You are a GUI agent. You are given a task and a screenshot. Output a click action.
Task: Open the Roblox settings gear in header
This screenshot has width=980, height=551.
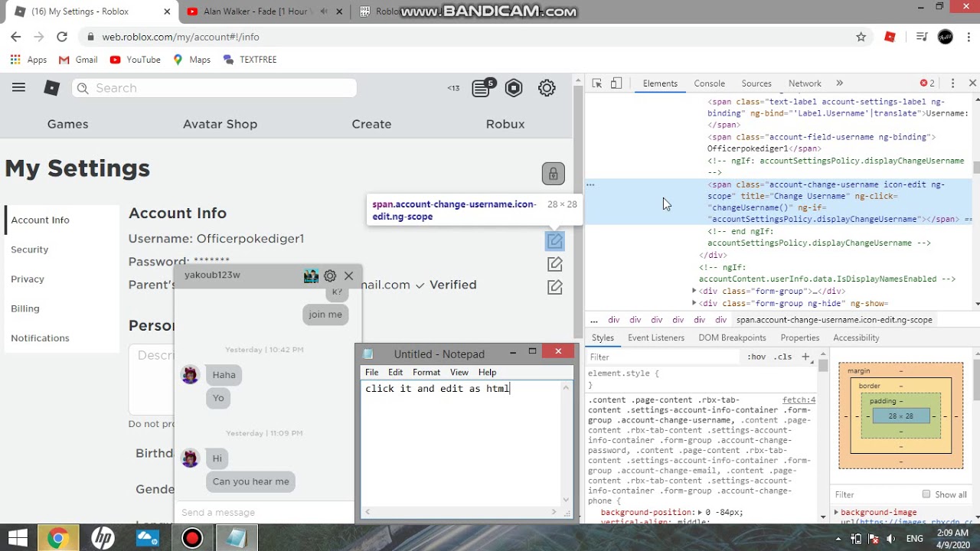pyautogui.click(x=547, y=88)
